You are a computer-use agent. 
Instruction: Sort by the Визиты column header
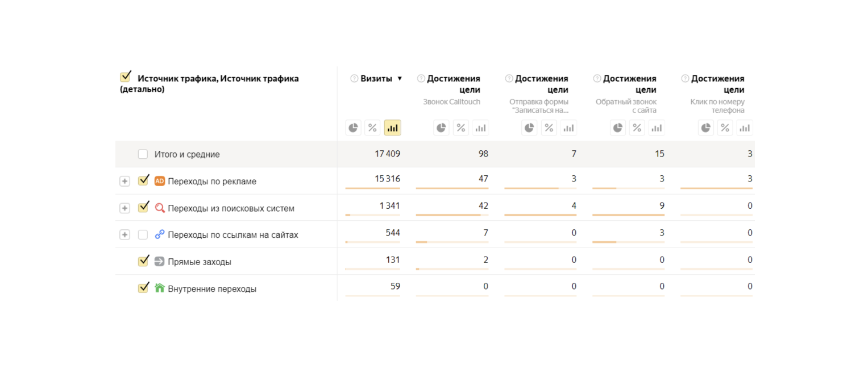pos(376,79)
